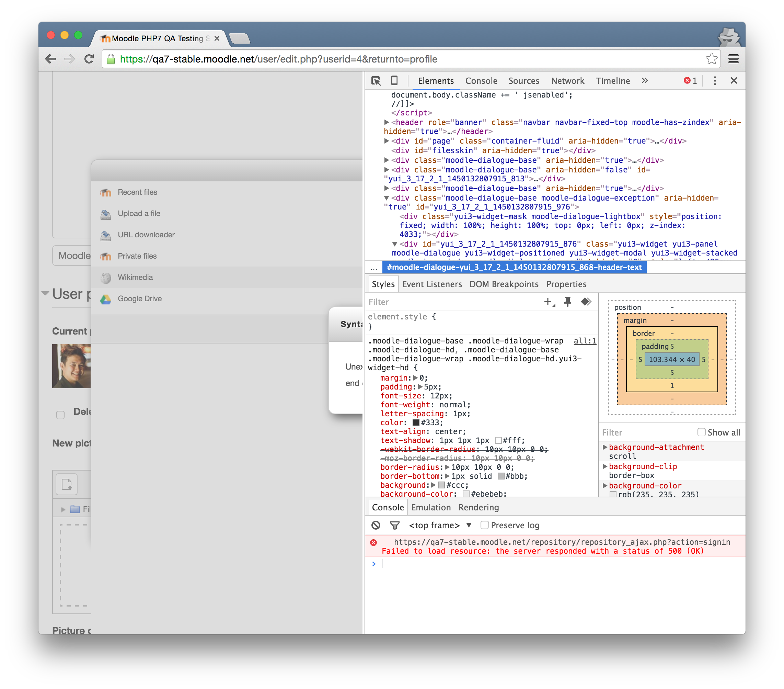This screenshot has width=784, height=689.
Task: Open the Properties pane tab
Action: pos(566,284)
